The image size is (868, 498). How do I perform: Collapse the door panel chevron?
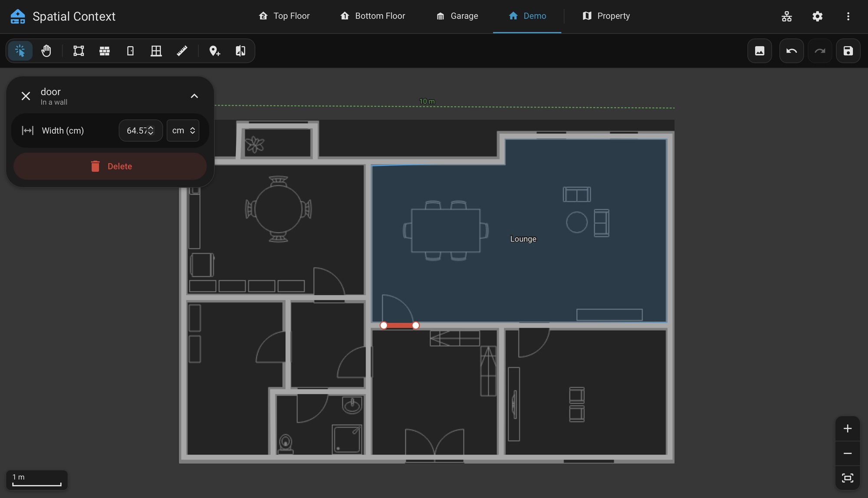(194, 96)
